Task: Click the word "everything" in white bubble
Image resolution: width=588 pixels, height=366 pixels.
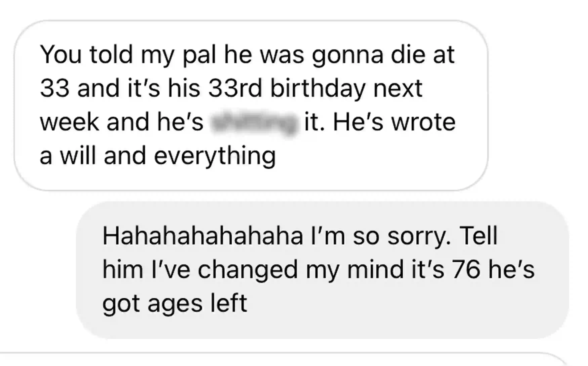Action: tap(215, 156)
